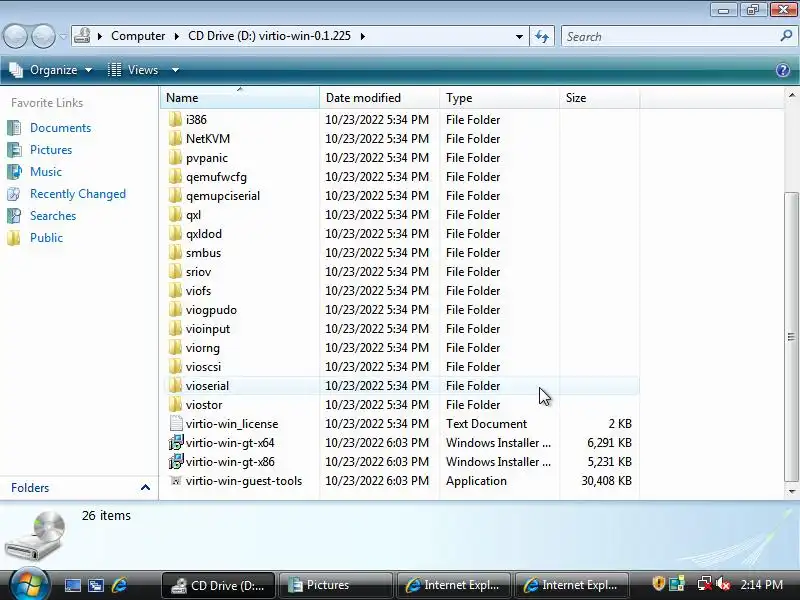Screen dimensions: 800x600
Task: Click the Refresh icon beside address bar
Action: 542,36
